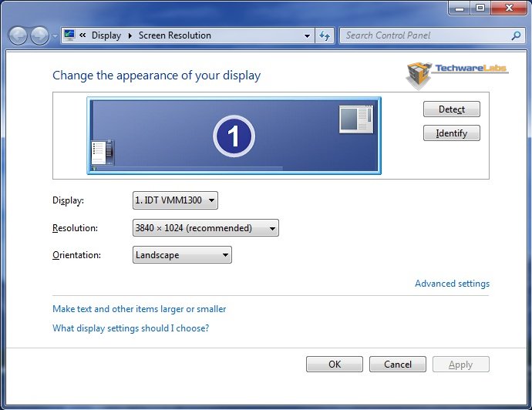Viewport: 532px width, 410px height.
Task: Minimize the Screen Resolution window
Action: 460,8
